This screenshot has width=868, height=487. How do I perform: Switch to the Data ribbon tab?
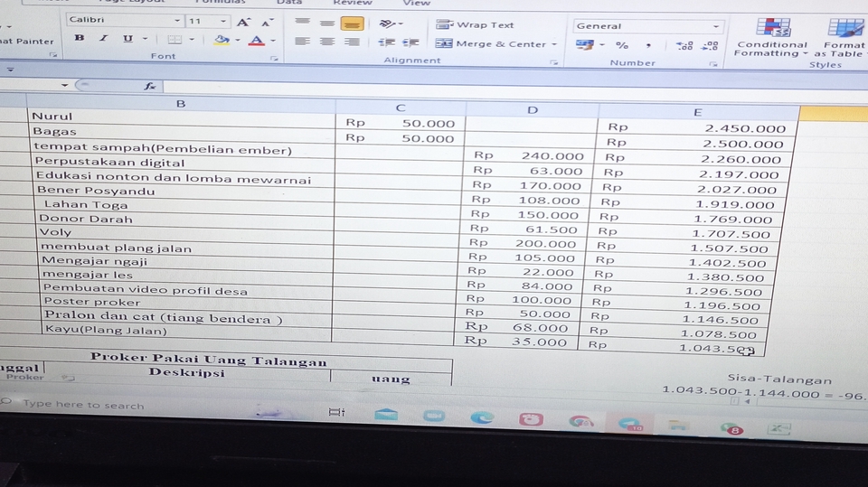289,2
